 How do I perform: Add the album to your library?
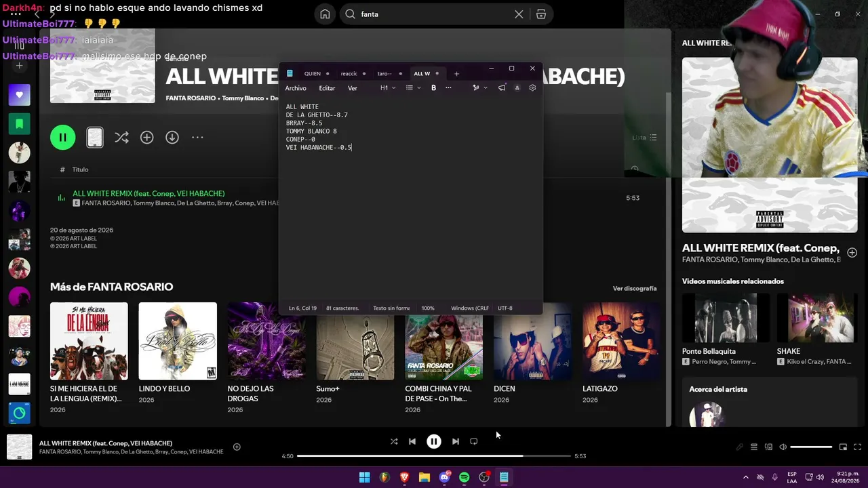tap(146, 138)
